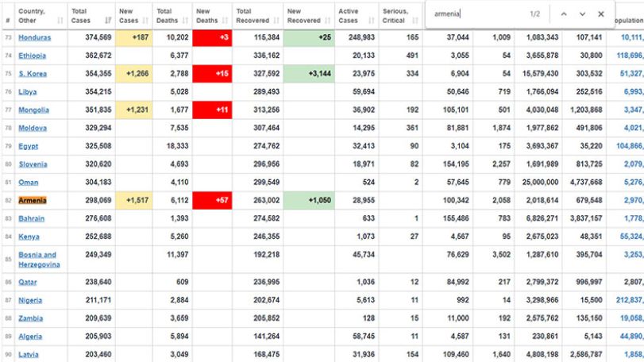Sort by Serious, Critical column icon
Viewport: 644px width, 362px height.
pos(415,21)
